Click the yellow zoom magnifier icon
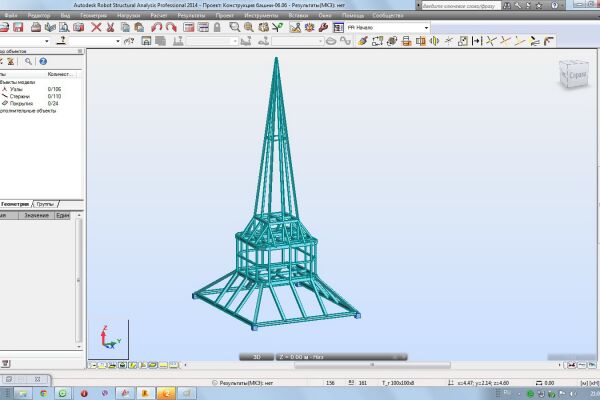Image resolution: width=600 pixels, height=400 pixels. pos(249,27)
